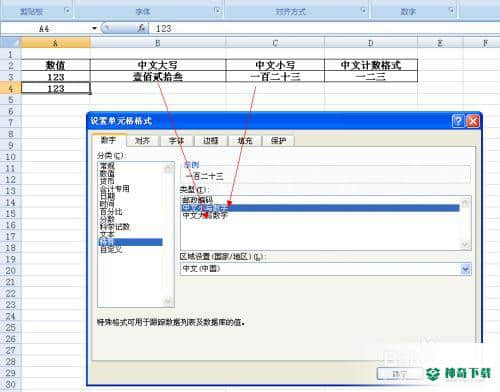The height and width of the screenshot is (392, 500).
Task: Open the 区域设置 locale dropdown
Action: (x=465, y=269)
